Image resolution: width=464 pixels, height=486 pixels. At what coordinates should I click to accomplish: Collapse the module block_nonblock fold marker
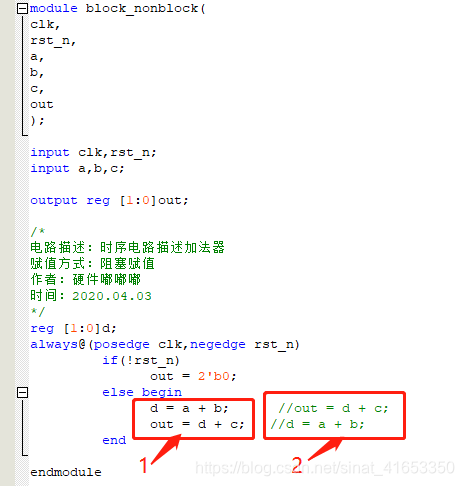22,9
